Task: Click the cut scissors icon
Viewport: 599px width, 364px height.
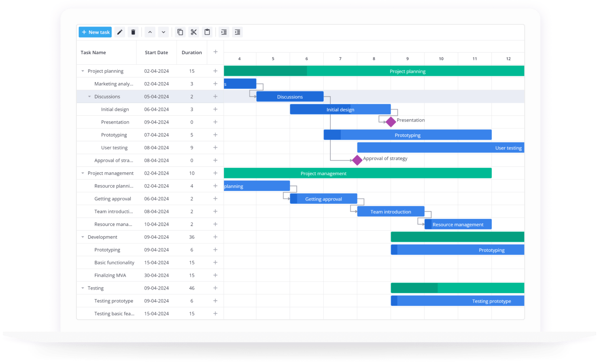Action: pyautogui.click(x=194, y=32)
